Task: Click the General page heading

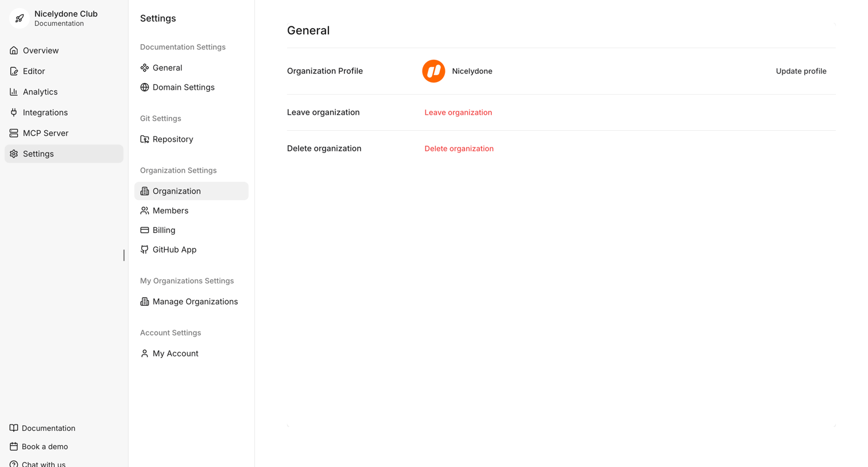Action: [308, 30]
